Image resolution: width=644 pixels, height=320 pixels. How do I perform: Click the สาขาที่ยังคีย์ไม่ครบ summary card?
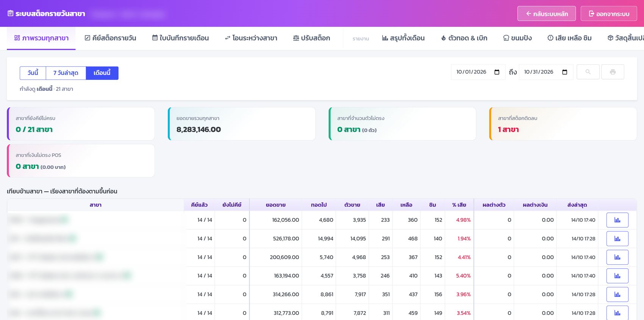(x=81, y=124)
